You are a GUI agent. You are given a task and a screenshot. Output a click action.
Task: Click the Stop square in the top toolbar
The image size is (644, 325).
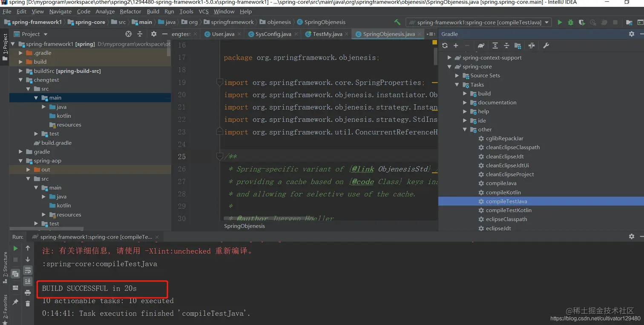(x=615, y=22)
